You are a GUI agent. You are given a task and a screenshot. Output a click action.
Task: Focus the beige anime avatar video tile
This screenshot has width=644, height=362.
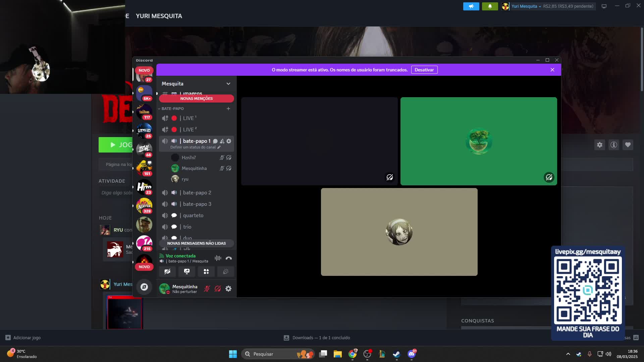(399, 232)
